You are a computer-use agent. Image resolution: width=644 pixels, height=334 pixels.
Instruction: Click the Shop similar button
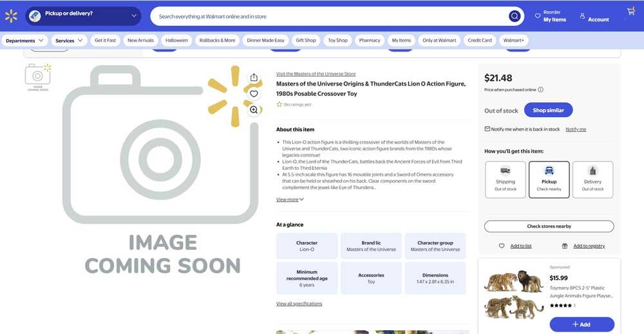click(x=548, y=110)
